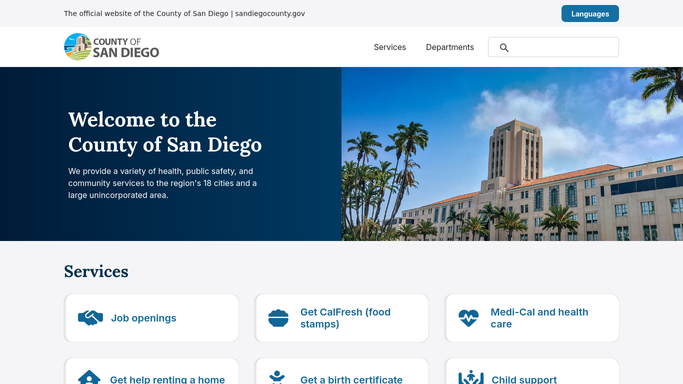Click the County Administration Building hero photo
The height and width of the screenshot is (384, 683).
(512, 154)
